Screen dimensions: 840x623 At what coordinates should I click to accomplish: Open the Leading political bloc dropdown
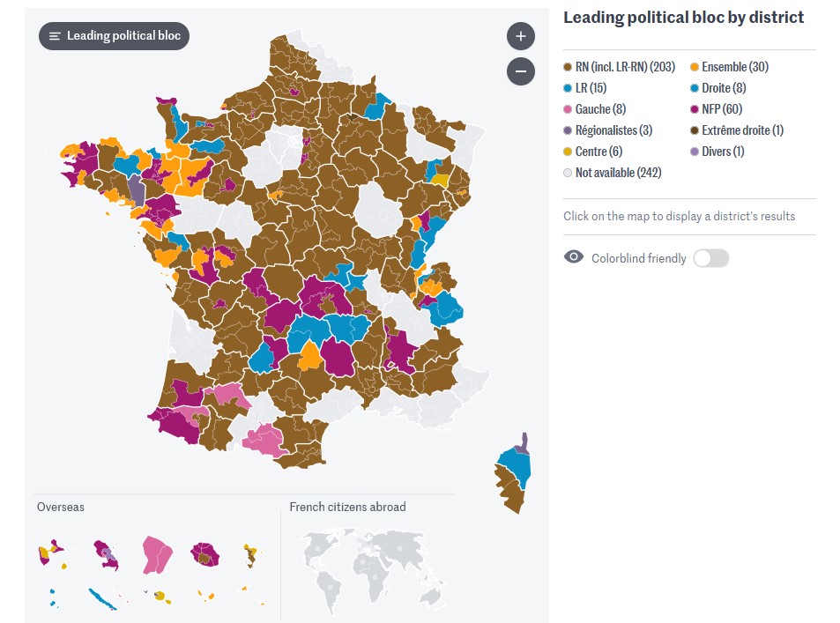(114, 36)
